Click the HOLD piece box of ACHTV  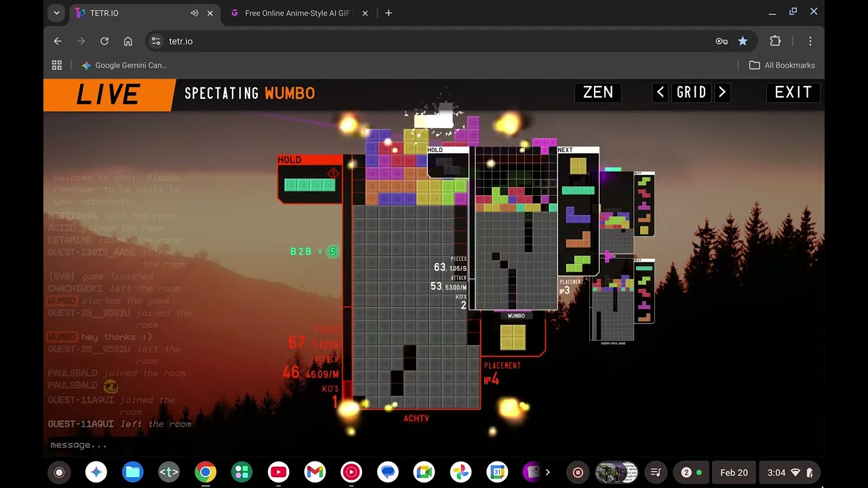point(309,180)
